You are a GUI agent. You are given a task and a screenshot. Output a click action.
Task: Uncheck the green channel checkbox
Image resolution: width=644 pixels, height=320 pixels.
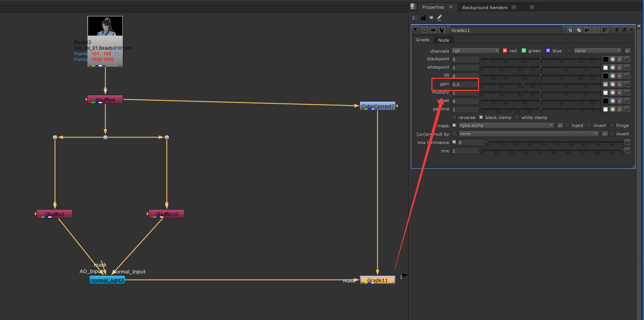click(x=524, y=51)
